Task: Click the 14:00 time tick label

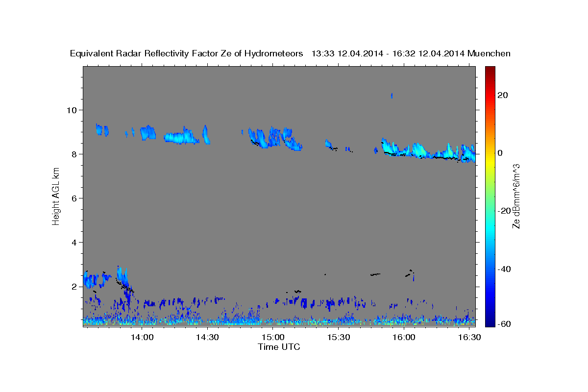Action: tap(143, 338)
